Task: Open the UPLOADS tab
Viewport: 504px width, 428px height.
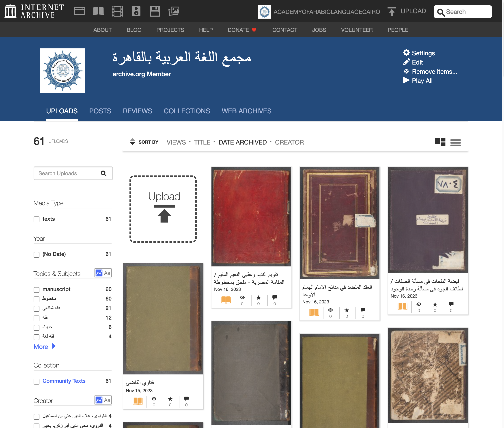Action: click(x=62, y=111)
